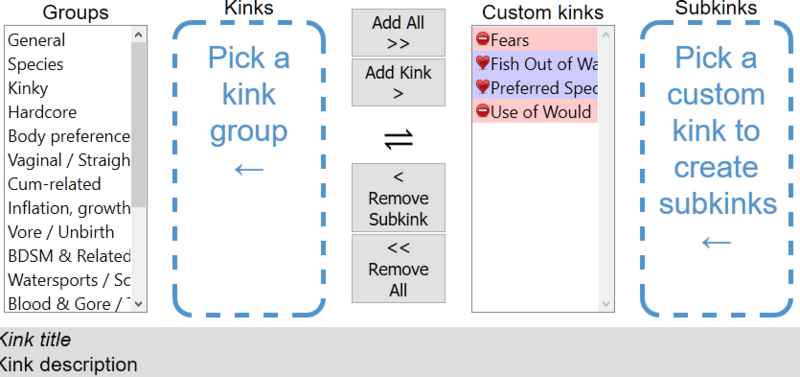This screenshot has width=800, height=377.
Task: Pick the Inflation, growth group
Action: [x=68, y=208]
